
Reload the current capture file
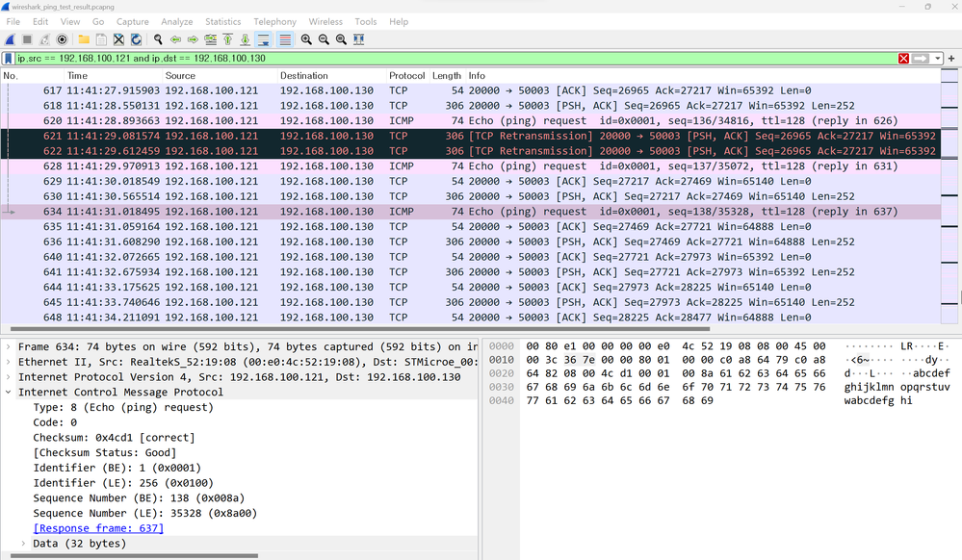(x=136, y=39)
